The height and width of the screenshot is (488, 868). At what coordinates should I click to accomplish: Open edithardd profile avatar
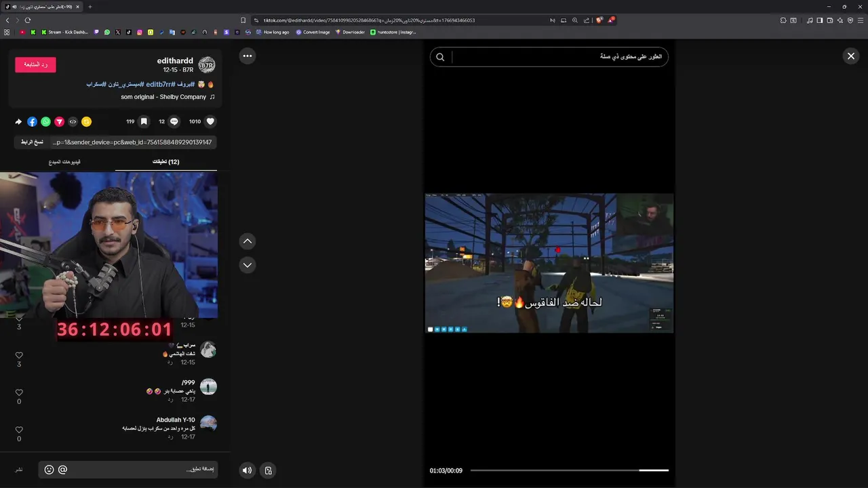[x=207, y=65]
